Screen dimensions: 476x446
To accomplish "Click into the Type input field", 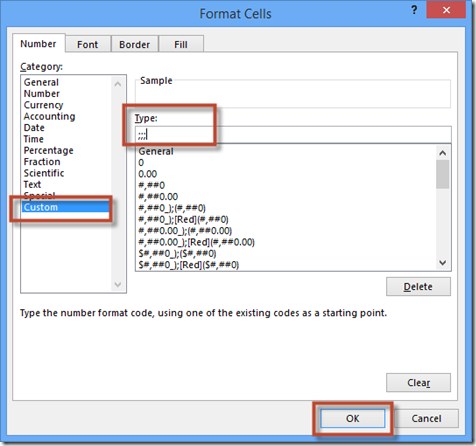I will coord(293,135).
